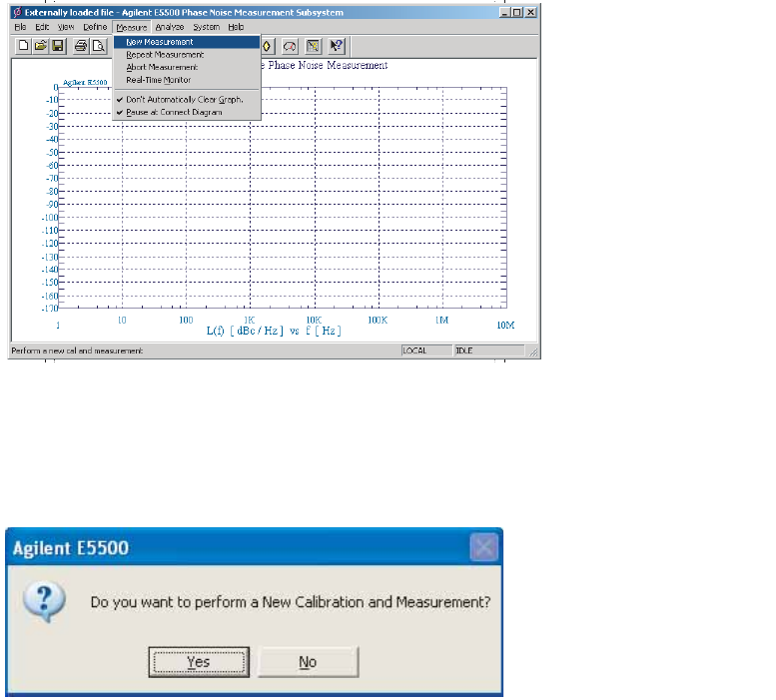The width and height of the screenshot is (776, 700).
Task: Click the 10M frequency axis label
Action: 505,325
